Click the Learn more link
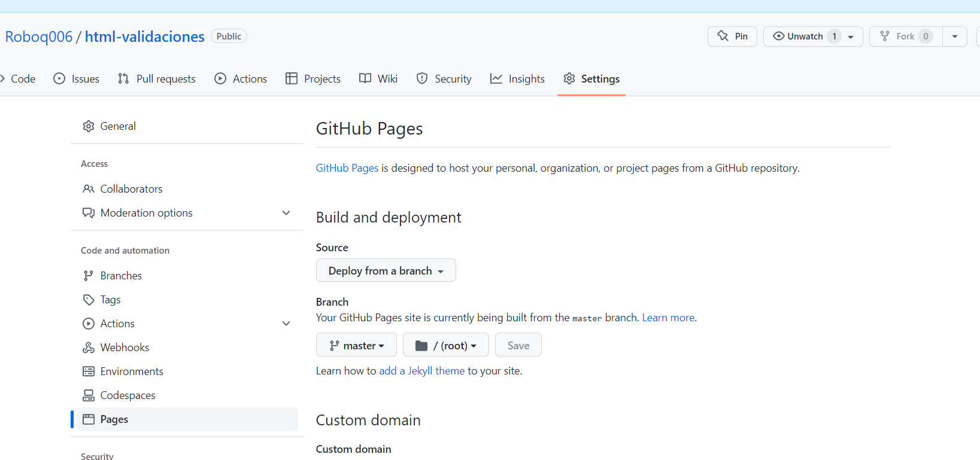Image resolution: width=980 pixels, height=460 pixels. click(x=668, y=318)
